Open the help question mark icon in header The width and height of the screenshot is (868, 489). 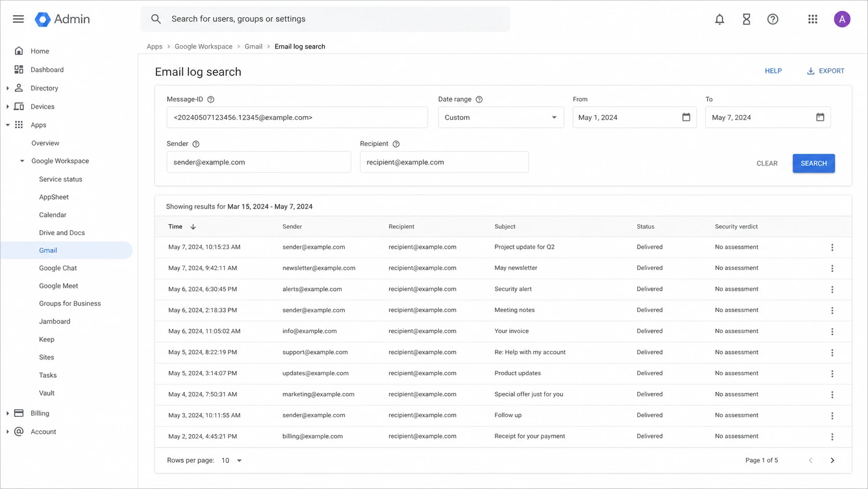(773, 19)
